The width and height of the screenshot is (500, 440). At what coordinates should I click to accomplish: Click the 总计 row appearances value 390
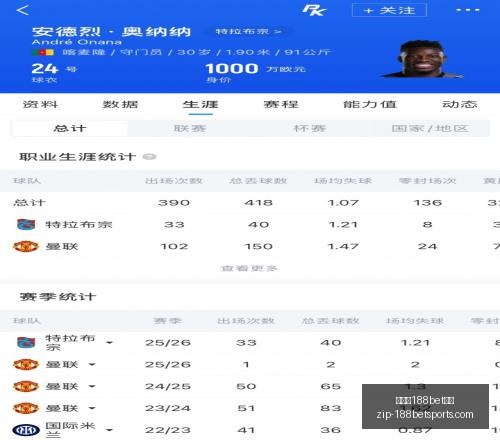(x=174, y=203)
